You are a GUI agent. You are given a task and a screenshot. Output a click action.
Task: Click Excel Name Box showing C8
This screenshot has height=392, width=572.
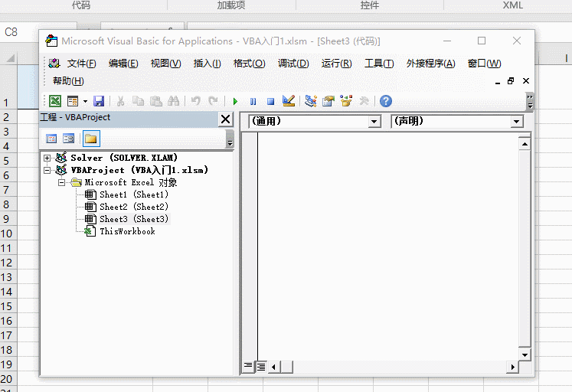[x=38, y=32]
